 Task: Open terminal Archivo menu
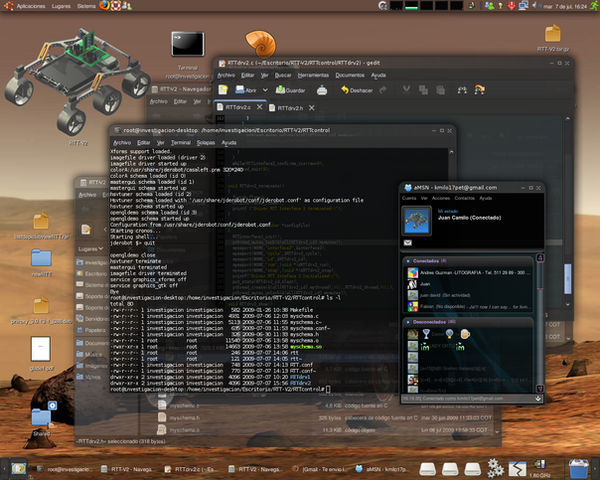pos(122,143)
